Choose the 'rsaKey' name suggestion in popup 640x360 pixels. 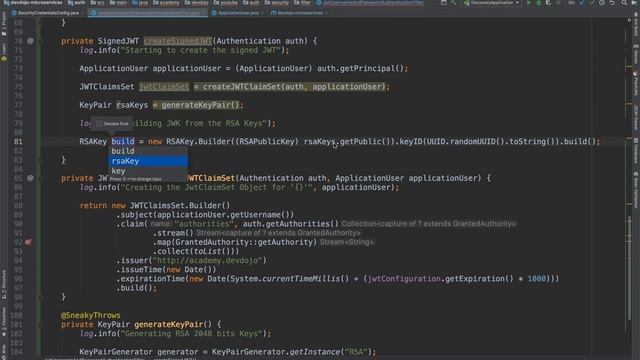148,161
